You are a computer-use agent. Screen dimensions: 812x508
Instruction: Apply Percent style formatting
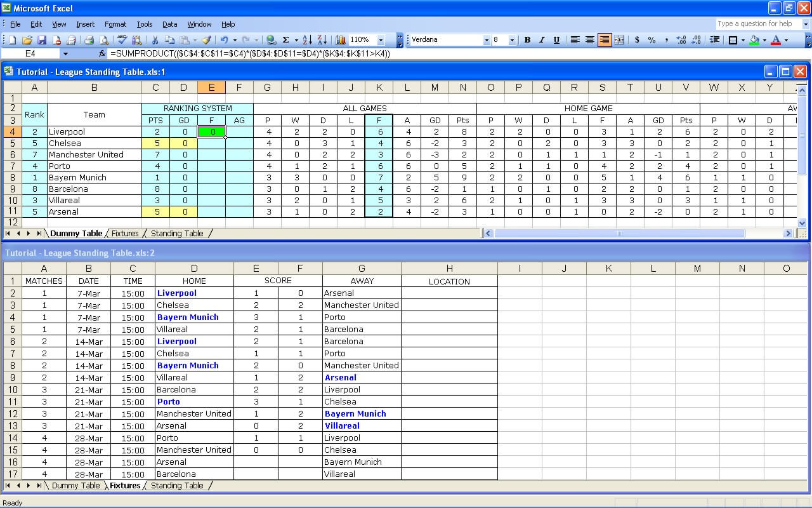[x=652, y=40]
